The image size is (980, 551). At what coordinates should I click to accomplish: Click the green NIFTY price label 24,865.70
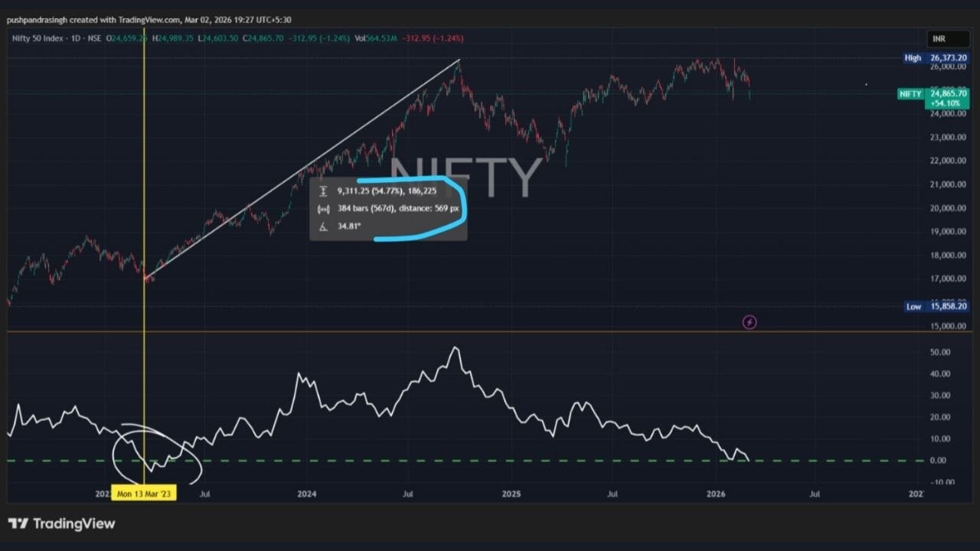pos(933,98)
